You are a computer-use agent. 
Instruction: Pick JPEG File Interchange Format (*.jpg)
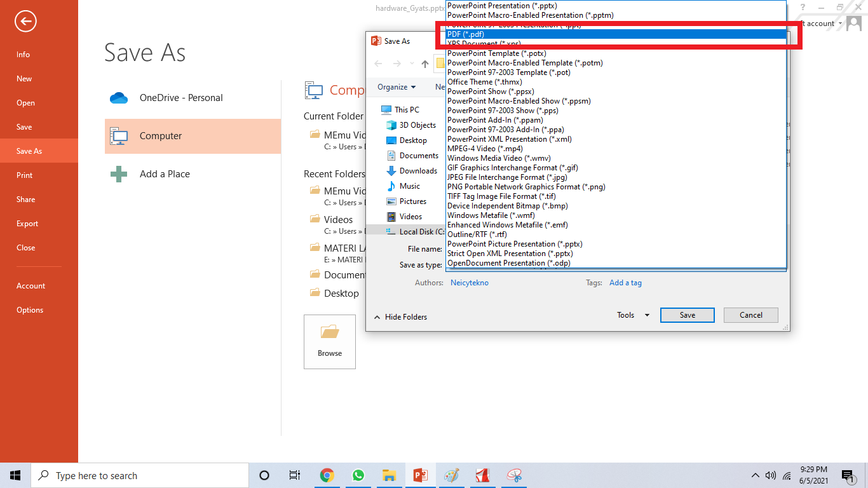pyautogui.click(x=616, y=177)
